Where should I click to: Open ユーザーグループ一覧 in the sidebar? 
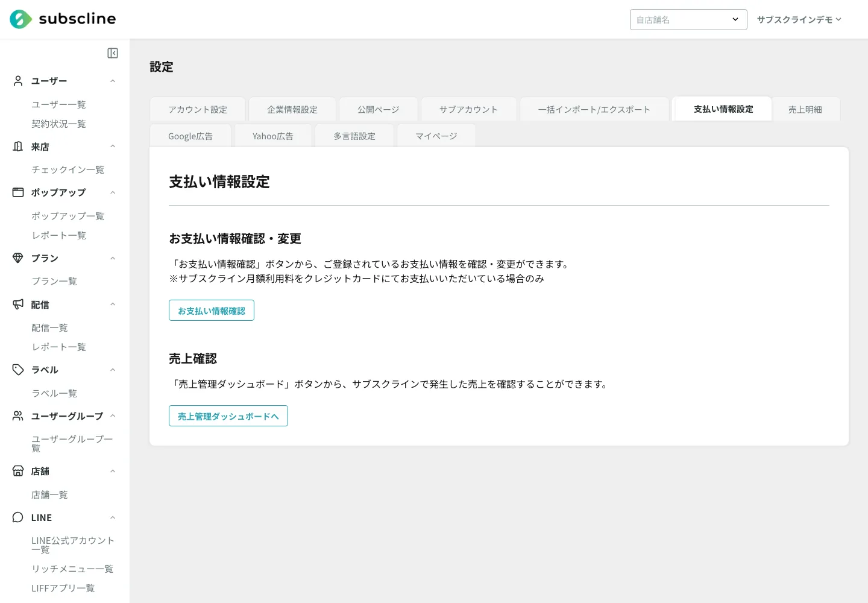(x=72, y=443)
